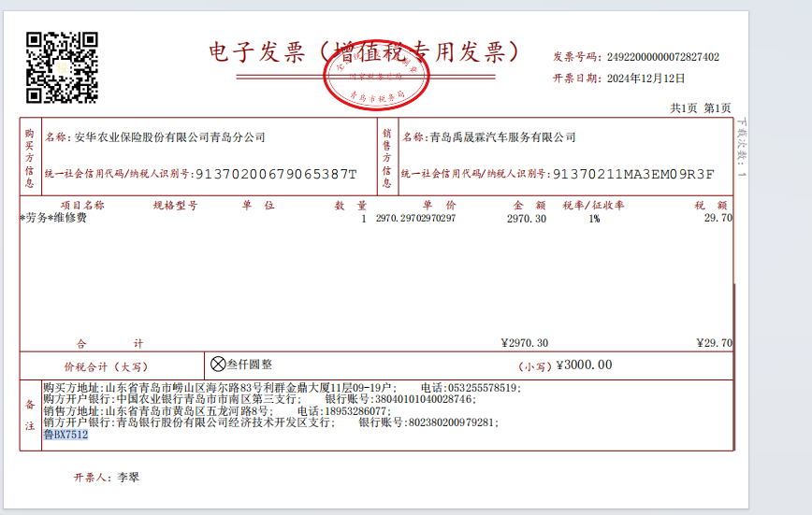Click the invoice date 2024年12月12日
Viewport: 812px width, 515px height.
(x=645, y=79)
